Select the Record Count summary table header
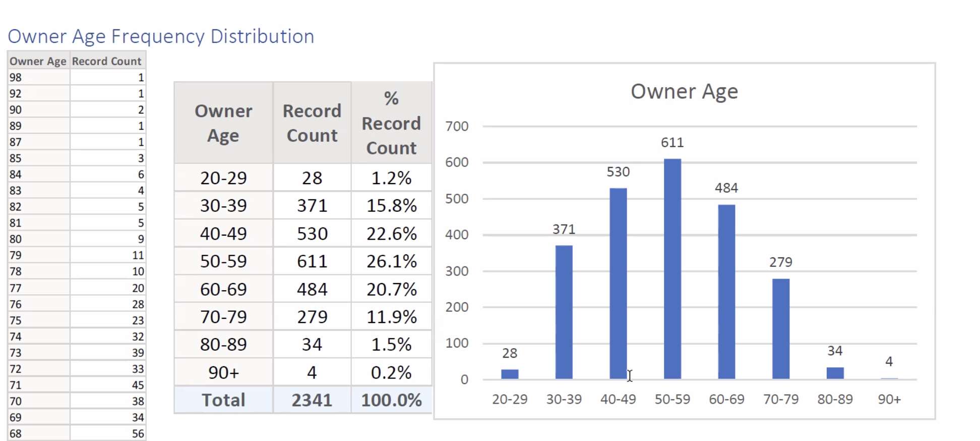The width and height of the screenshot is (980, 441). 312,123
